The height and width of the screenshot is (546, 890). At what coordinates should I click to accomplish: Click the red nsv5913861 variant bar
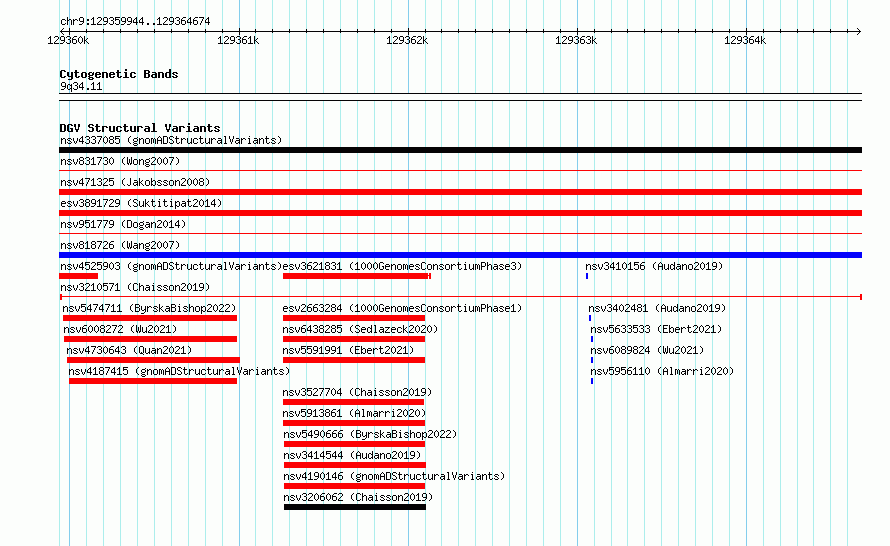354,423
